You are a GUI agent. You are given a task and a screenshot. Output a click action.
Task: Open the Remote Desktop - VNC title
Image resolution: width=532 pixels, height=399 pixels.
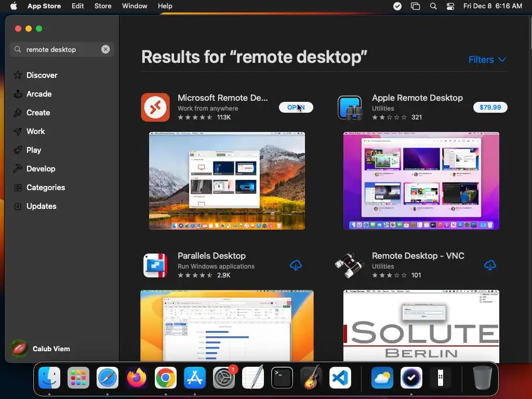[x=418, y=256]
